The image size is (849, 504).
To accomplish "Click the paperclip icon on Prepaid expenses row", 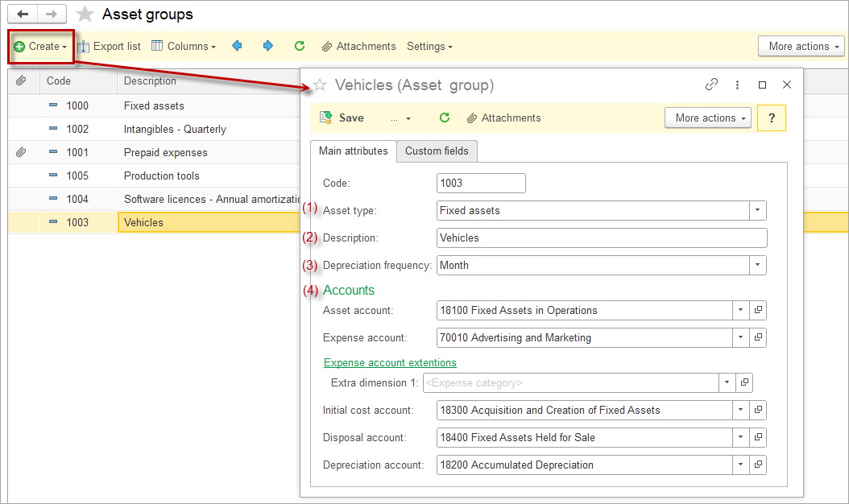I will coord(21,152).
